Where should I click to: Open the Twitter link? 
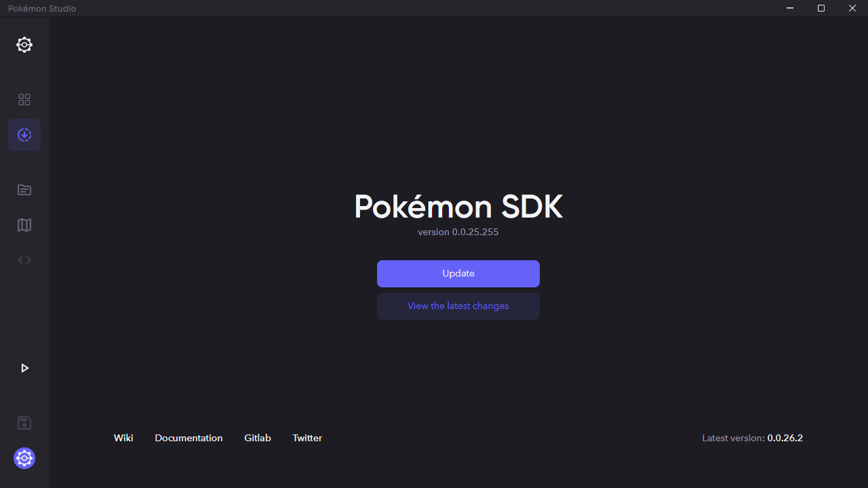click(x=307, y=438)
